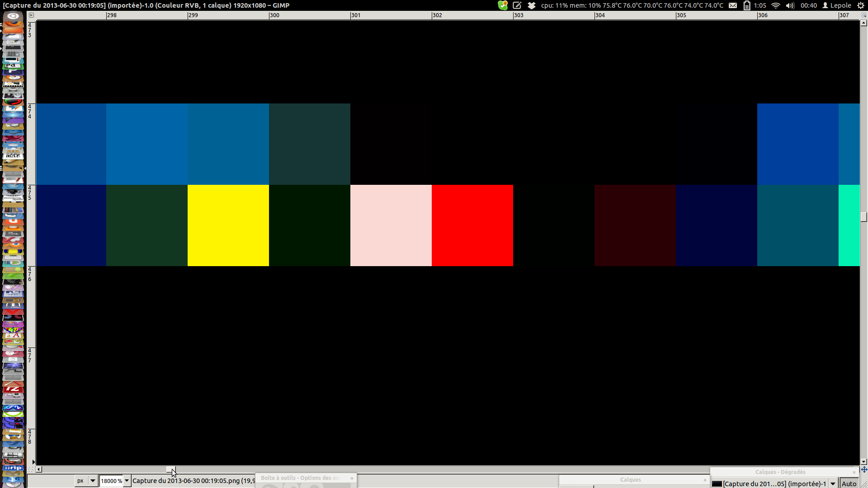Open the image selector dropdown in Calques dock

[833, 483]
